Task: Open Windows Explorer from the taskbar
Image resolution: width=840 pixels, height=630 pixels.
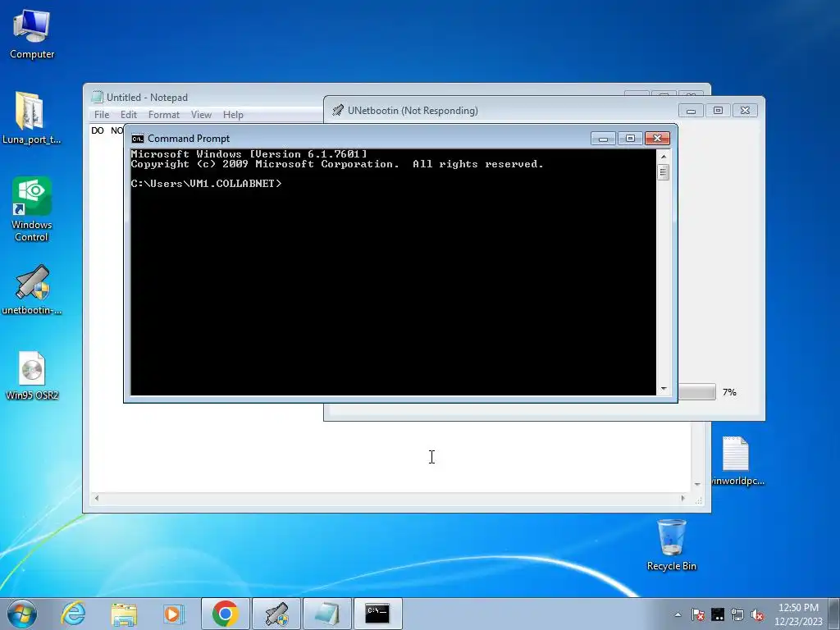Action: (124, 614)
